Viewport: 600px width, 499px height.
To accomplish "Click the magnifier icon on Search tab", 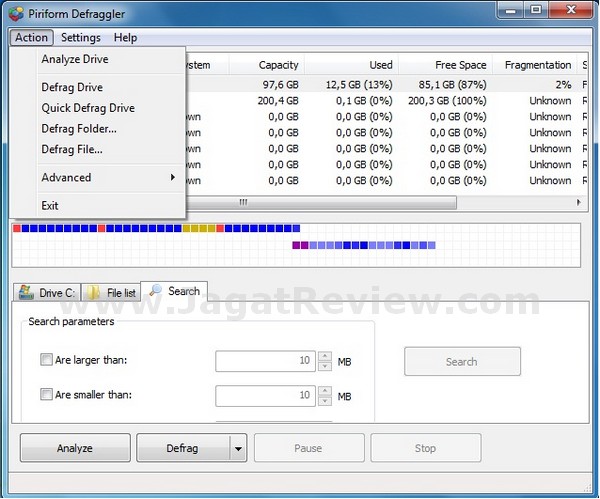I will 156,291.
